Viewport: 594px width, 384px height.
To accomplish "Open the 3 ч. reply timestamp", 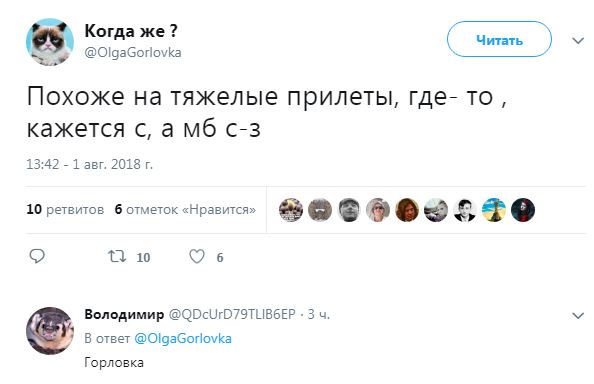I will 319,314.
